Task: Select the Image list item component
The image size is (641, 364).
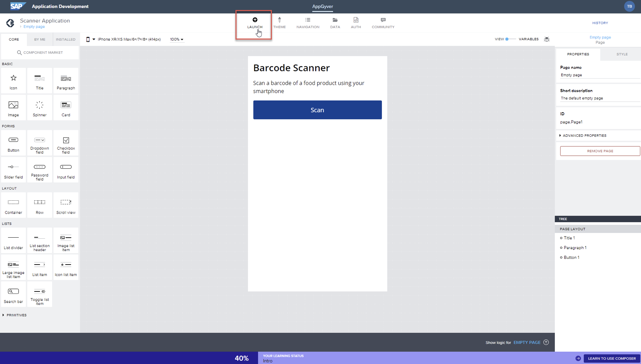Action: pyautogui.click(x=66, y=241)
